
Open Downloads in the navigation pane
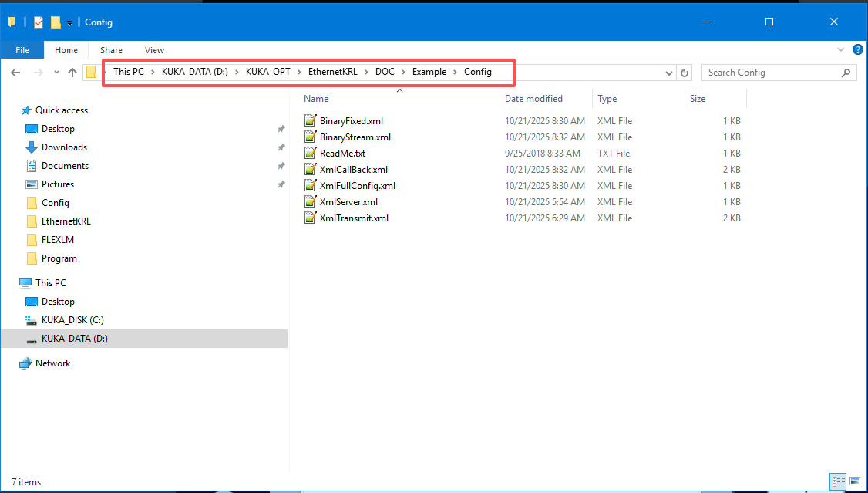pos(64,147)
